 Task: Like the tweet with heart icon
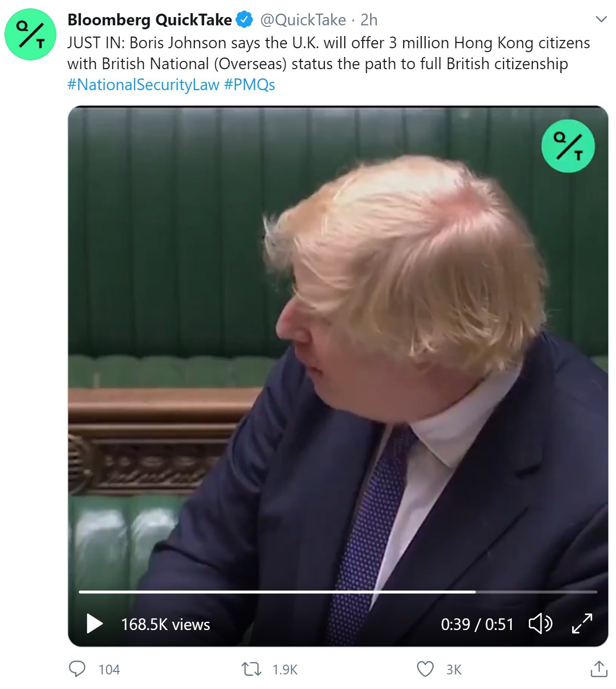(425, 669)
